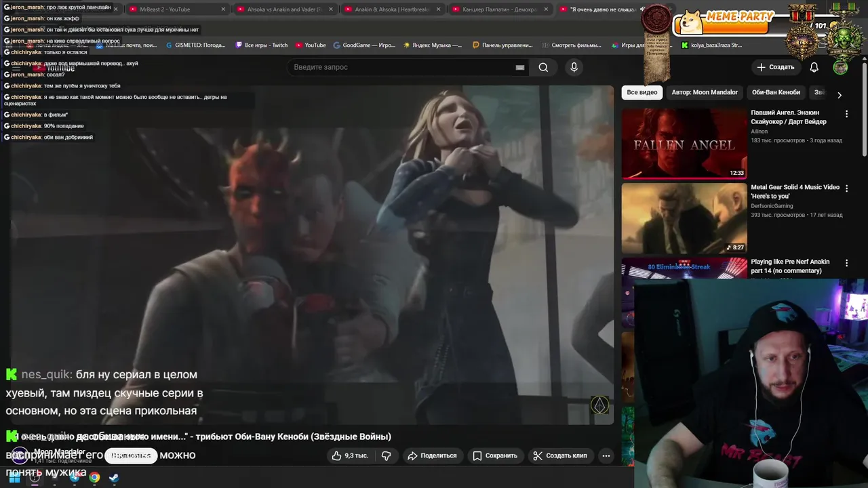Image resolution: width=868 pixels, height=488 pixels.
Task: Open title Павший Ангел. Энакин Скайуокер
Action: click(x=789, y=117)
